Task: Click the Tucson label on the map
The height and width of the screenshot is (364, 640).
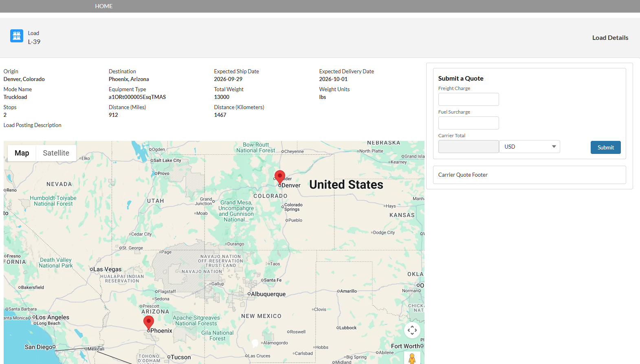Action: pos(180,357)
